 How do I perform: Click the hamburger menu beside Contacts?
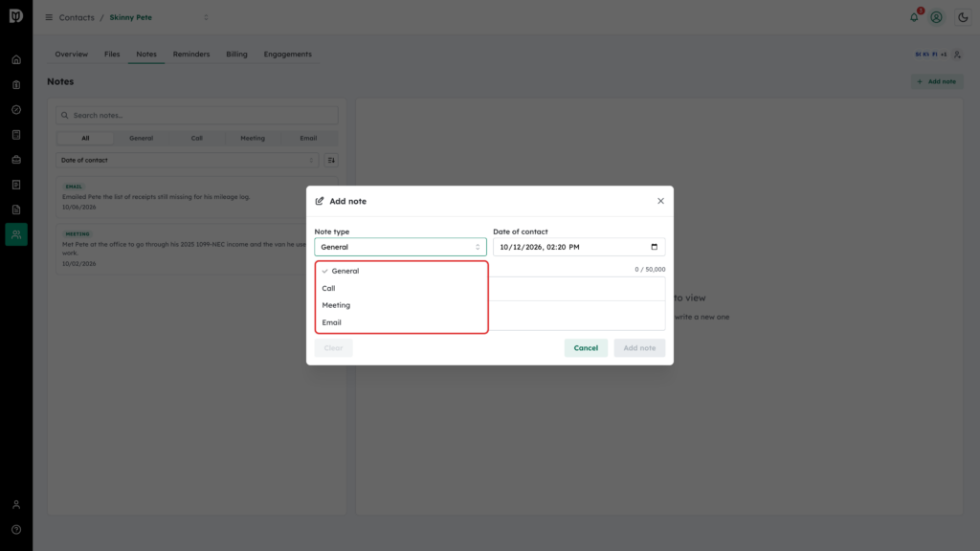(x=49, y=17)
